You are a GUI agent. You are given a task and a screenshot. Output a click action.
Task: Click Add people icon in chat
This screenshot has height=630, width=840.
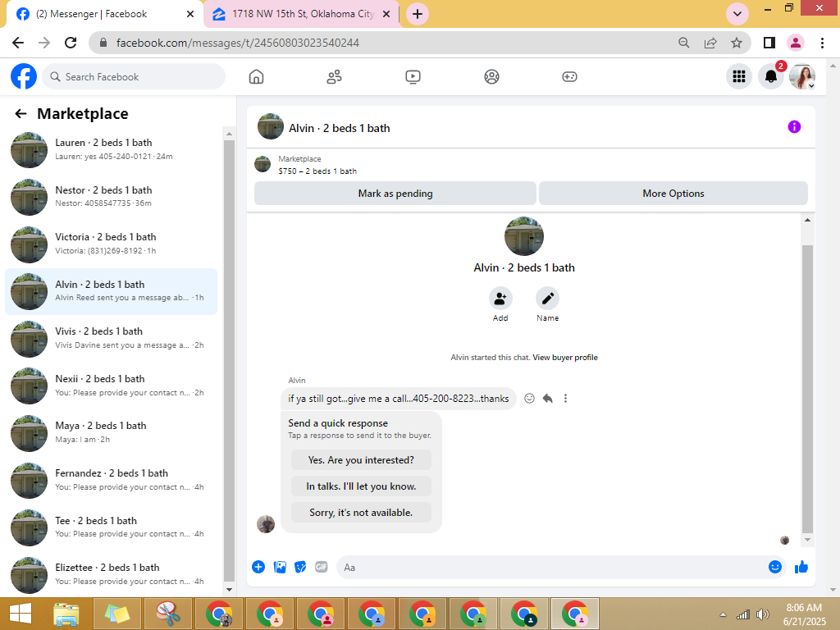pos(500,299)
